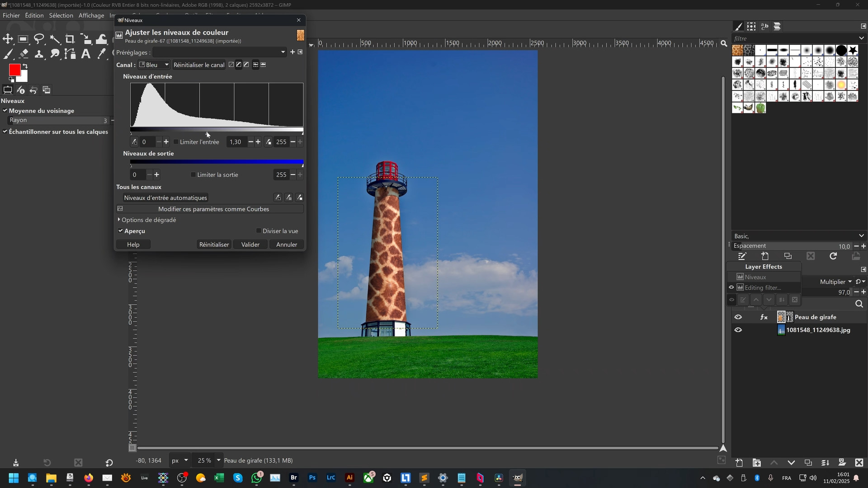Open the Multiplier blend mode dropdown
Screen dimensions: 868x488
click(x=835, y=282)
